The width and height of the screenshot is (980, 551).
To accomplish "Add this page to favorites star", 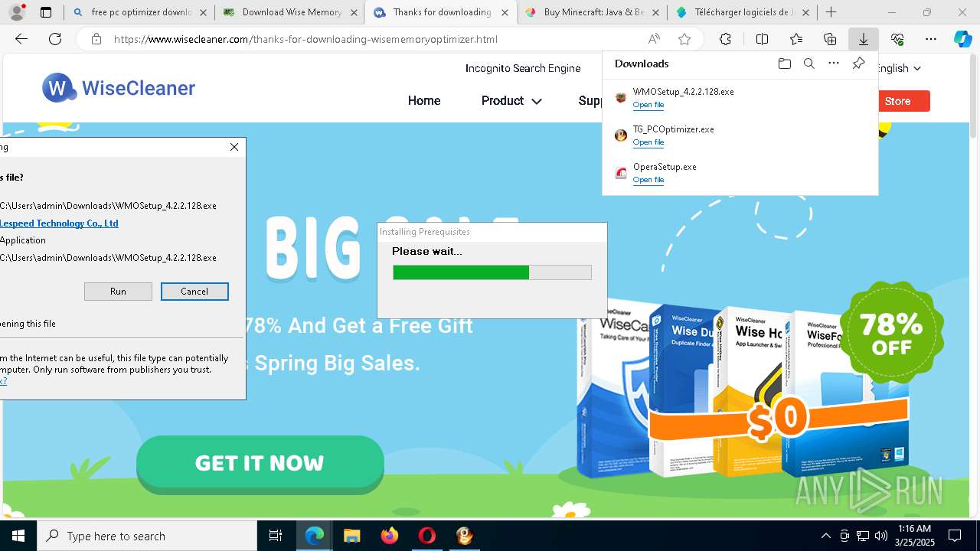I will [684, 39].
